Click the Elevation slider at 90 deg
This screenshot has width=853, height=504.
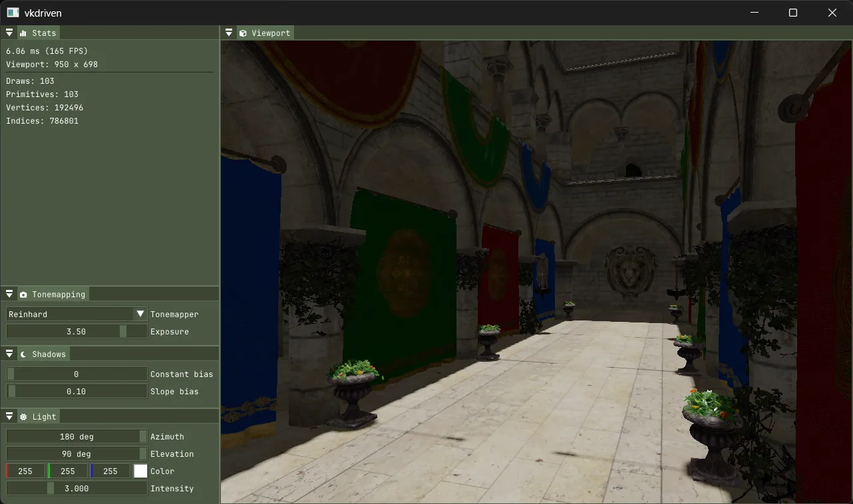77,453
